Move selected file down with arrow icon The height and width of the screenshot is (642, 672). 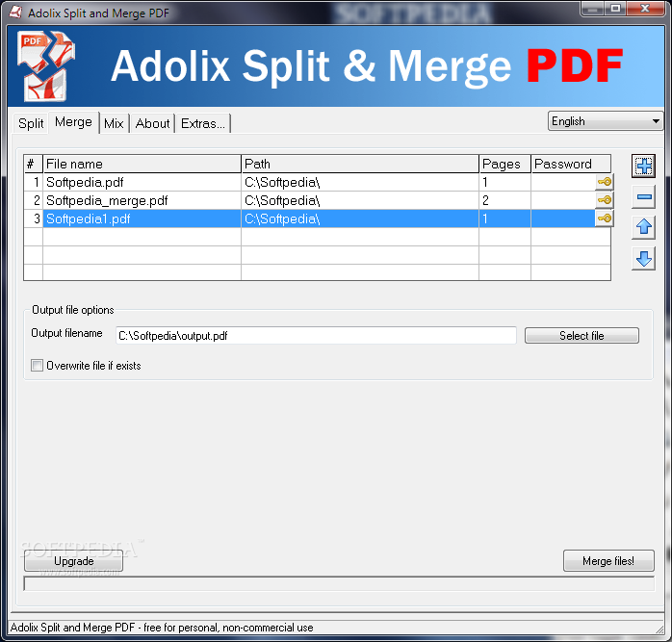point(643,259)
